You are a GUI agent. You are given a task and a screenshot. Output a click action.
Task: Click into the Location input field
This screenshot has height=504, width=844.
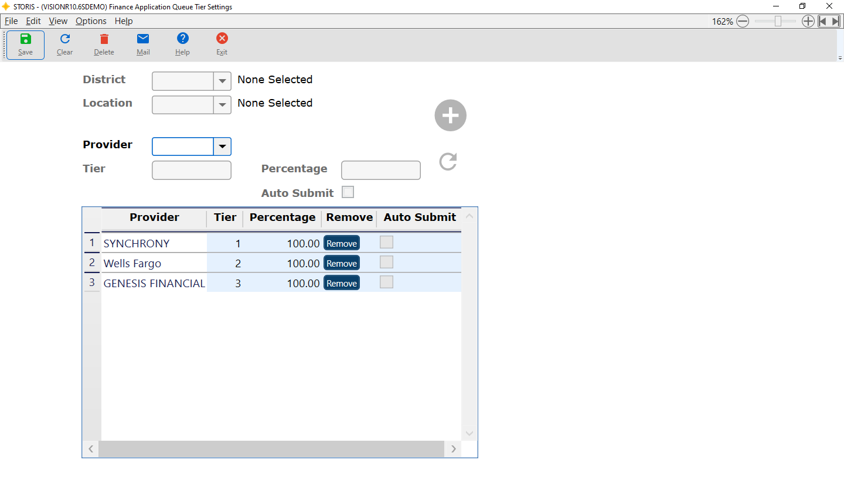coord(182,105)
